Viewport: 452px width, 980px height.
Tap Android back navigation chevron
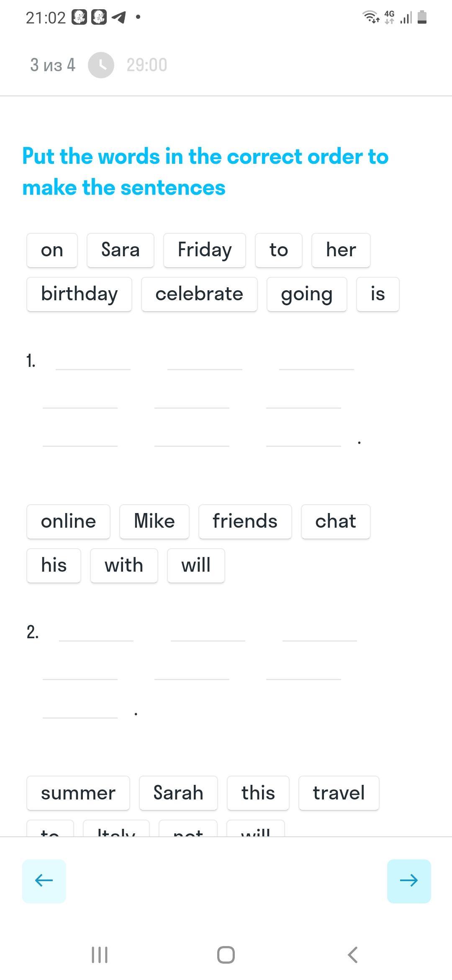pos(353,955)
